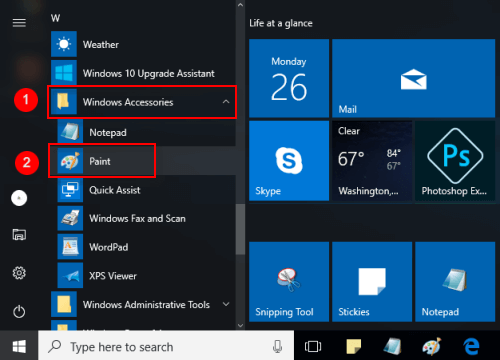The image size is (500, 360).
Task: Click the Power button icon
Action: tap(19, 312)
